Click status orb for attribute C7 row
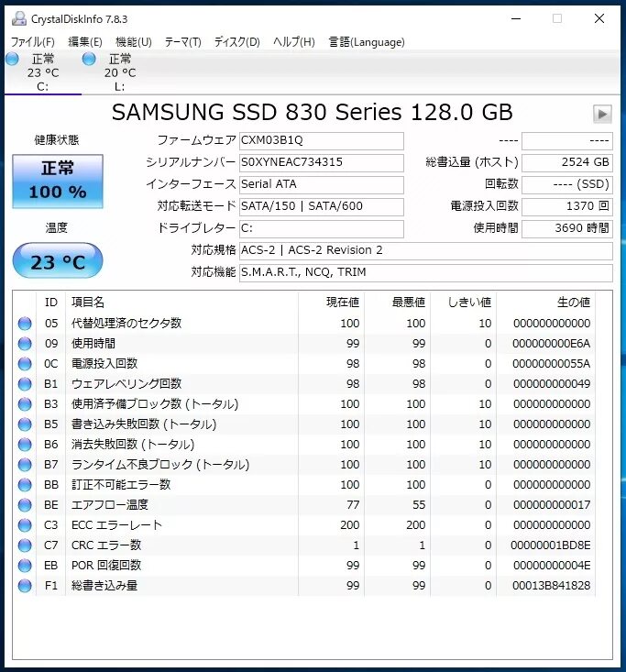Screen dimensions: 626x672 coord(25,545)
